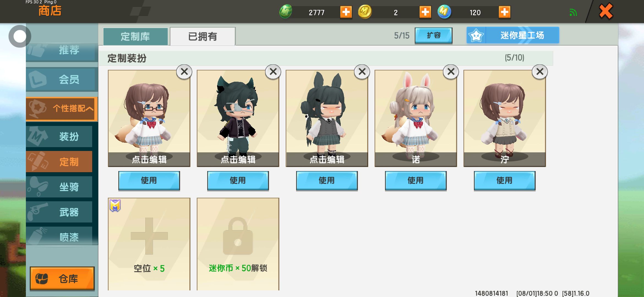Expand capacity with 扩容 button
This screenshot has height=297, width=644.
433,35
